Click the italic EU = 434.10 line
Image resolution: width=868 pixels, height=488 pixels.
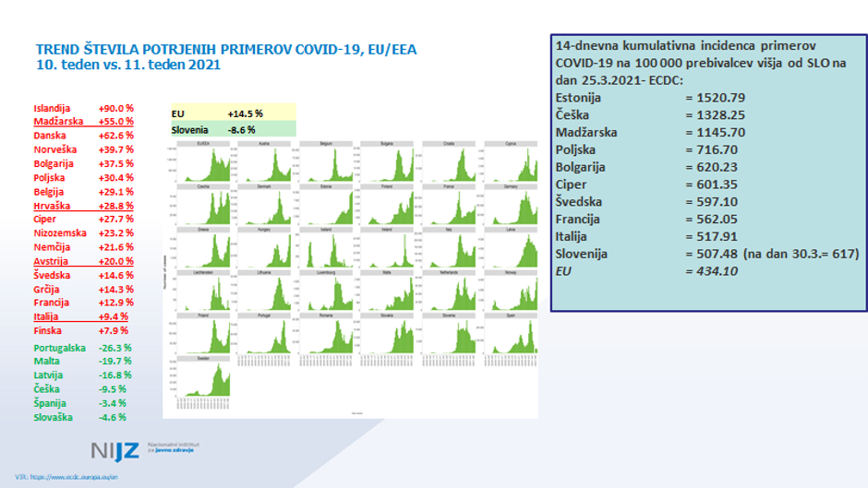coord(646,269)
